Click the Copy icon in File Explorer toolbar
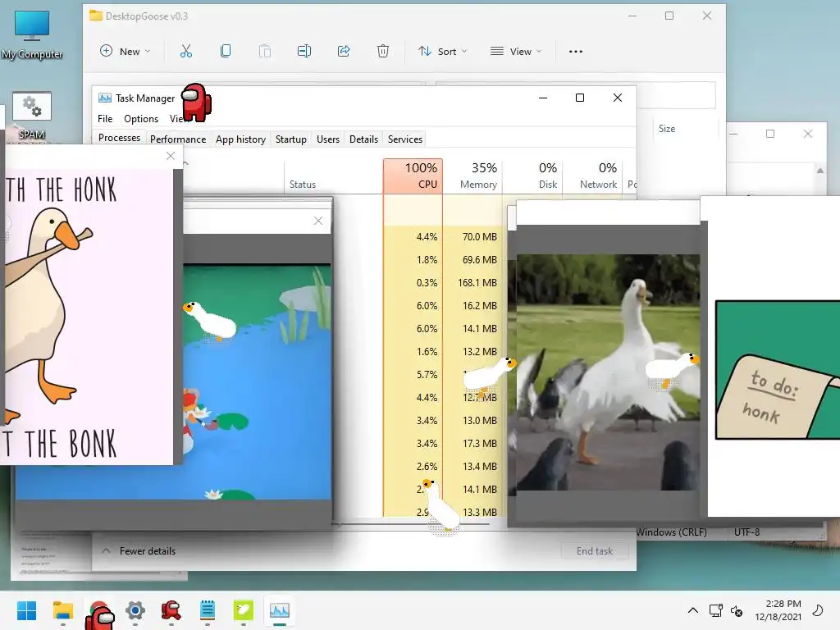This screenshot has height=630, width=840. [x=226, y=52]
